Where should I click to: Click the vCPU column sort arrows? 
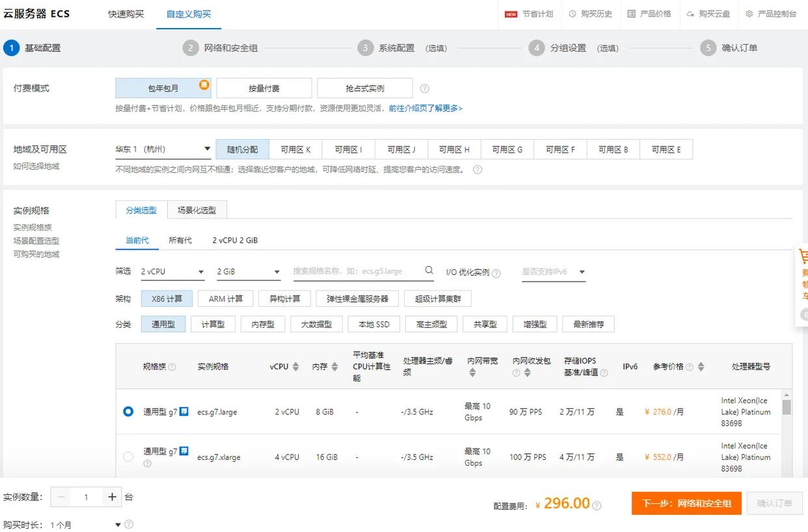click(295, 367)
